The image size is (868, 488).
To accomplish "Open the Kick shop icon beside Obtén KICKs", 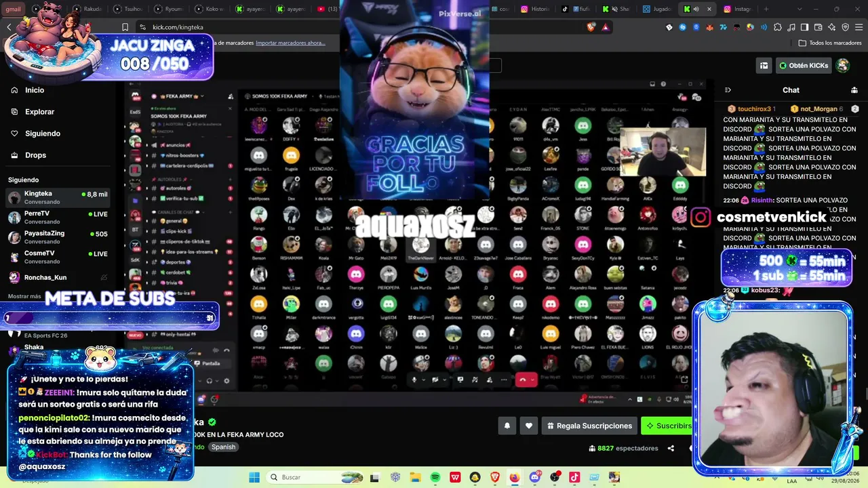I will coord(764,66).
